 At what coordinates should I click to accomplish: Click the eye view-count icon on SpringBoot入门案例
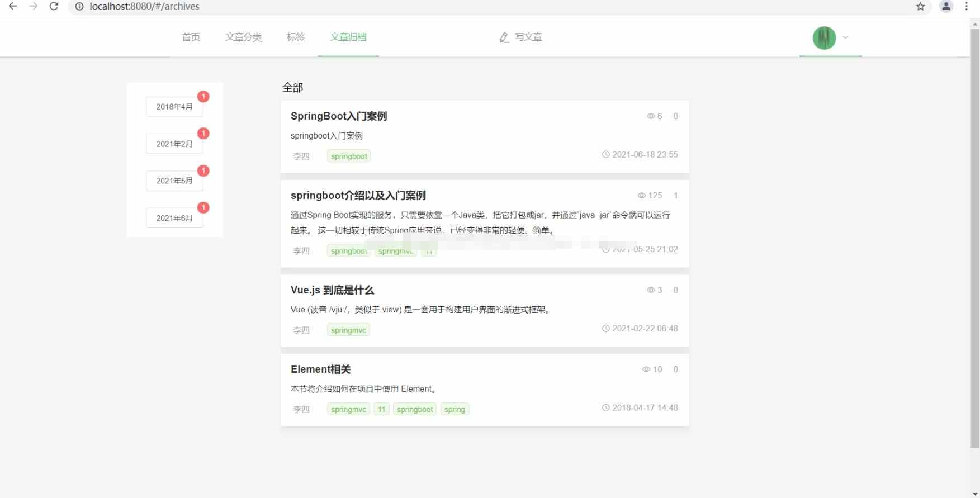(651, 116)
